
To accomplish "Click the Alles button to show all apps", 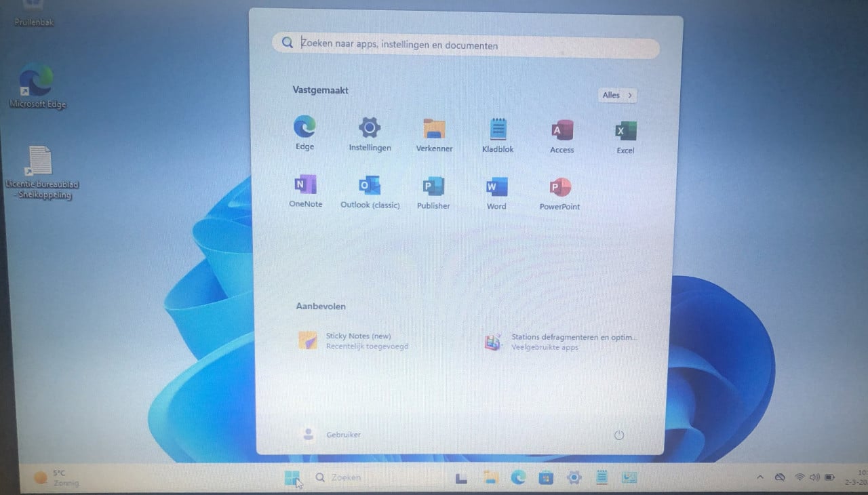I will 617,96.
